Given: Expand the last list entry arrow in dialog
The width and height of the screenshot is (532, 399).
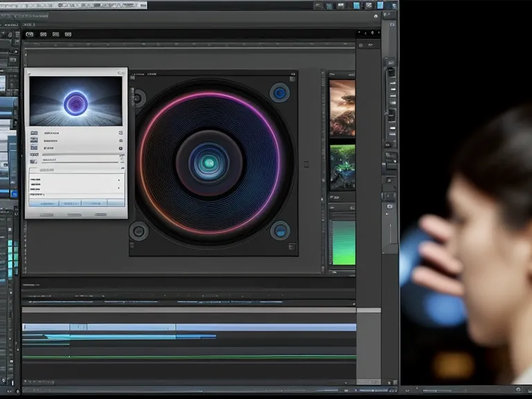Looking at the screenshot, I should [118, 188].
